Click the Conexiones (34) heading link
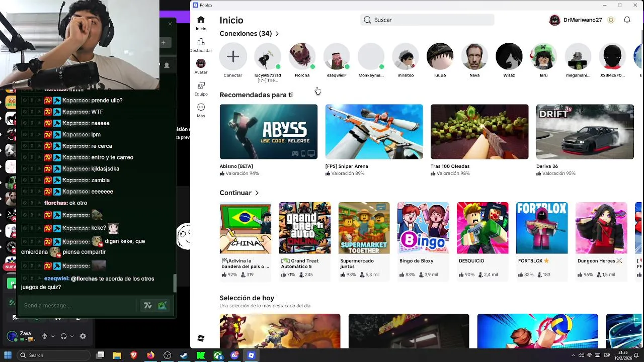The height and width of the screenshot is (362, 644). pos(246,34)
